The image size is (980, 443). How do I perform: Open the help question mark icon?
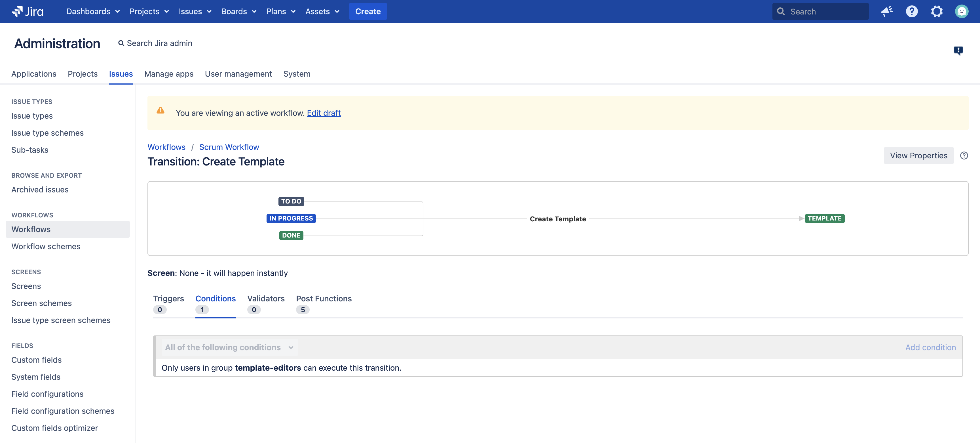[912, 11]
